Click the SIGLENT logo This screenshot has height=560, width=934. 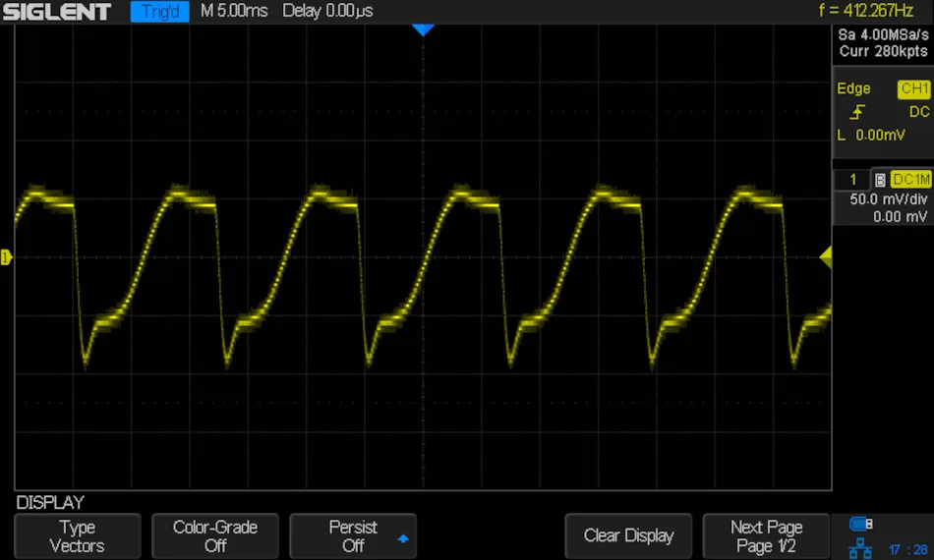click(x=57, y=12)
